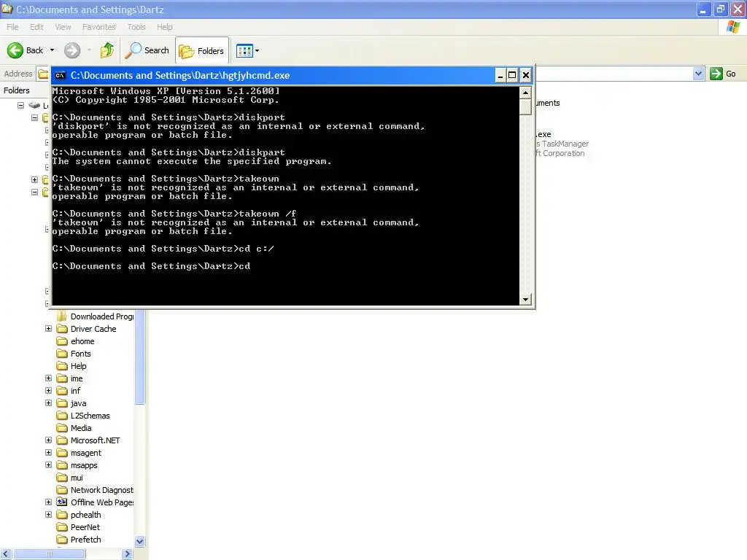The image size is (747, 560).
Task: Click folder tree scroll down arrow
Action: point(139,542)
